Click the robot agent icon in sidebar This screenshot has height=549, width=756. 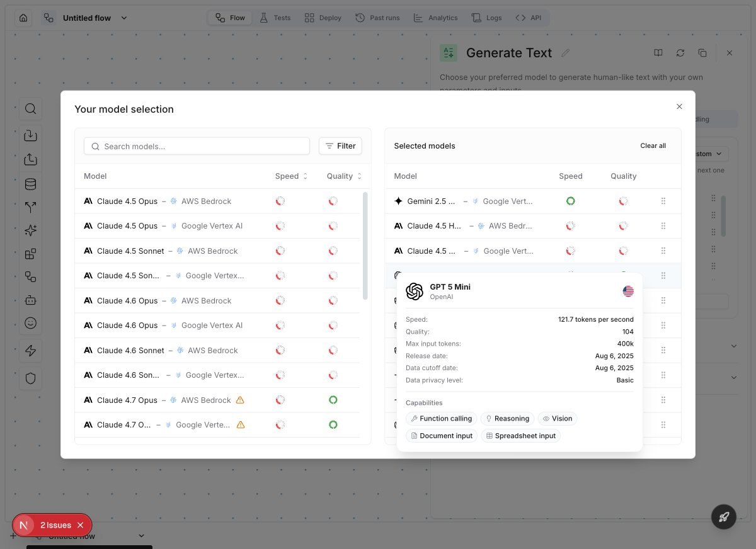pos(30,300)
